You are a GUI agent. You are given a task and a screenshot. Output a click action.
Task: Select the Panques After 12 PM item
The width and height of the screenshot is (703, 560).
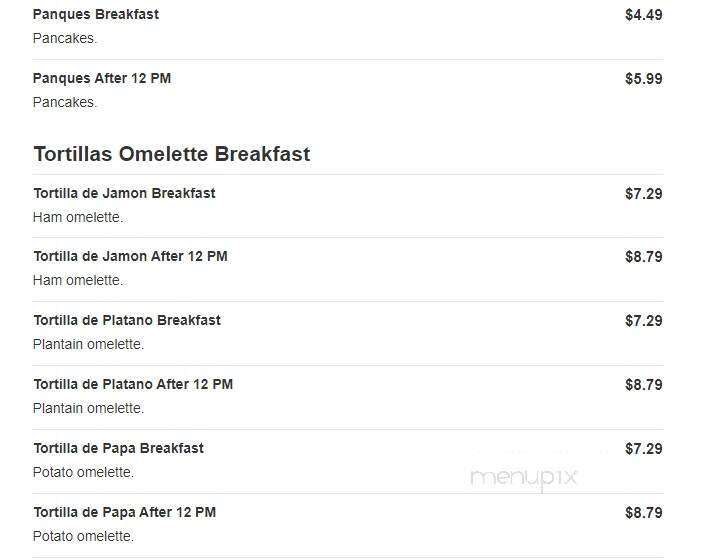(102, 79)
